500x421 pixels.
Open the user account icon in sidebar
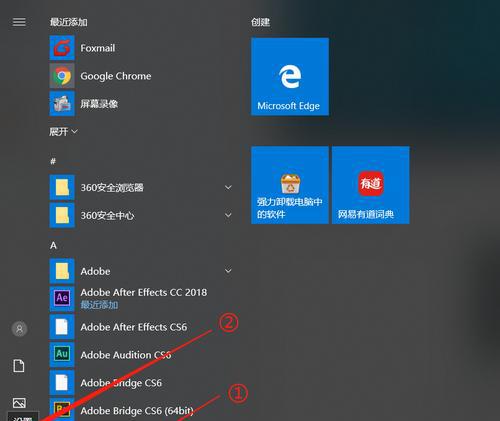pos(19,329)
